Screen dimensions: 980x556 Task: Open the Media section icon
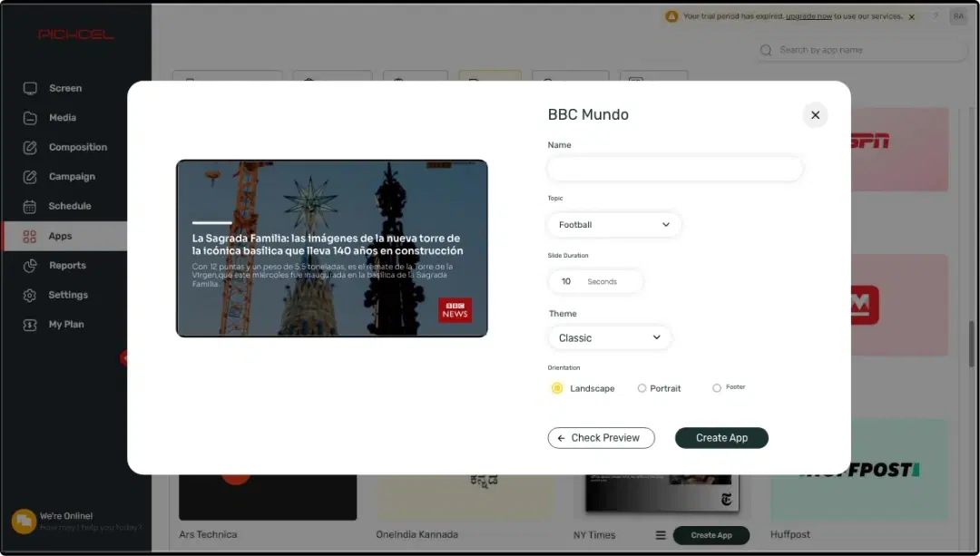[30, 117]
